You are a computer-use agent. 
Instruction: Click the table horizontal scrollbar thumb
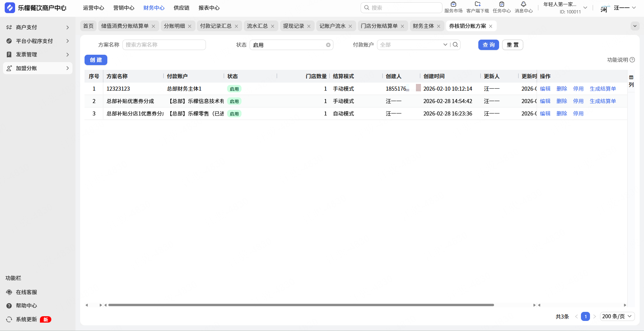tap(301, 305)
